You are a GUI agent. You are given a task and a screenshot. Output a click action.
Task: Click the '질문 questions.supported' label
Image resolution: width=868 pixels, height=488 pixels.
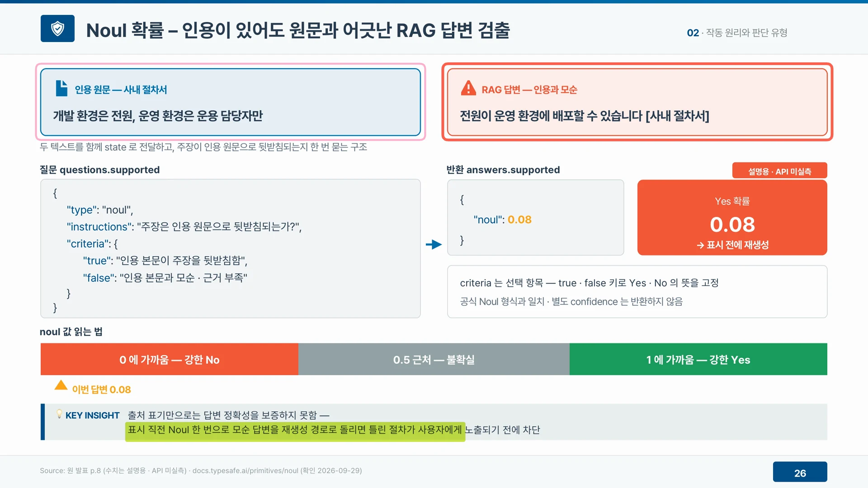(100, 169)
